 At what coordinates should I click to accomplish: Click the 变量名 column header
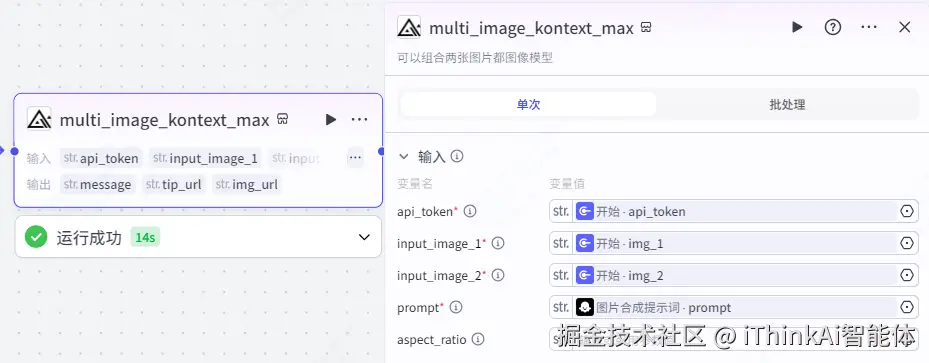pyautogui.click(x=415, y=184)
